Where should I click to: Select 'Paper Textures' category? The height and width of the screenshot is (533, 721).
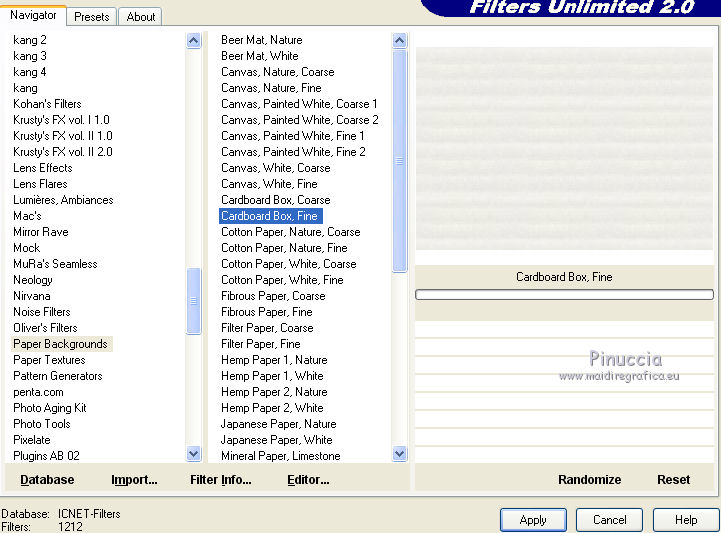tap(49, 360)
